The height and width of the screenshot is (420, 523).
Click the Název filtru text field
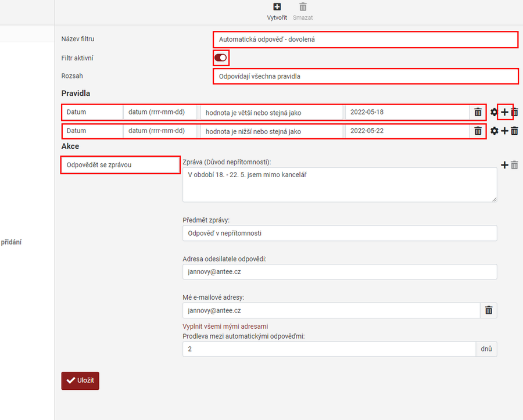(365, 40)
